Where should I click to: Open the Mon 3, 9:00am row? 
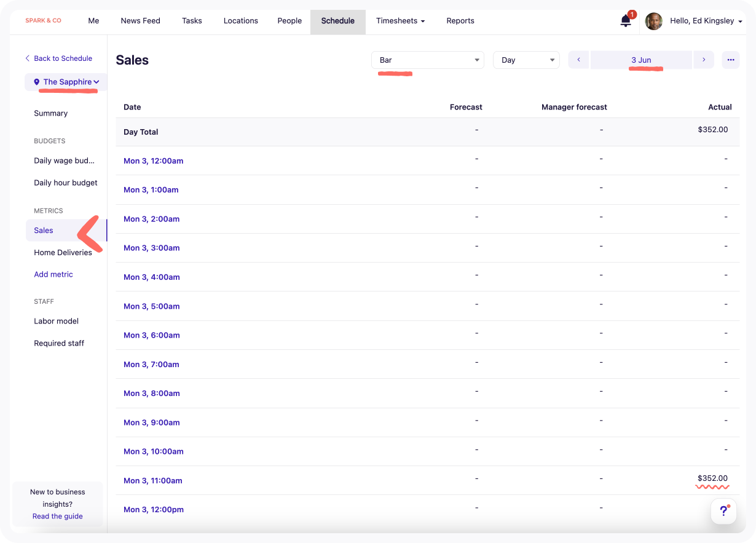pos(427,422)
